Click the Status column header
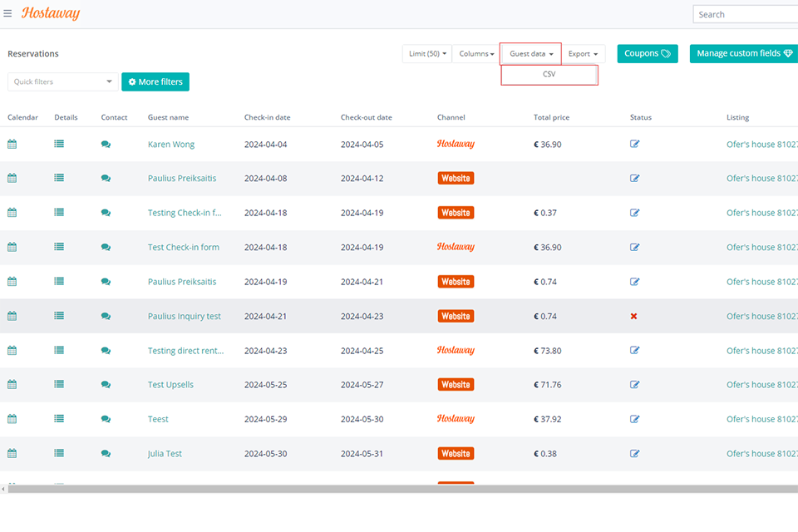This screenshot has height=532, width=798. [x=640, y=117]
